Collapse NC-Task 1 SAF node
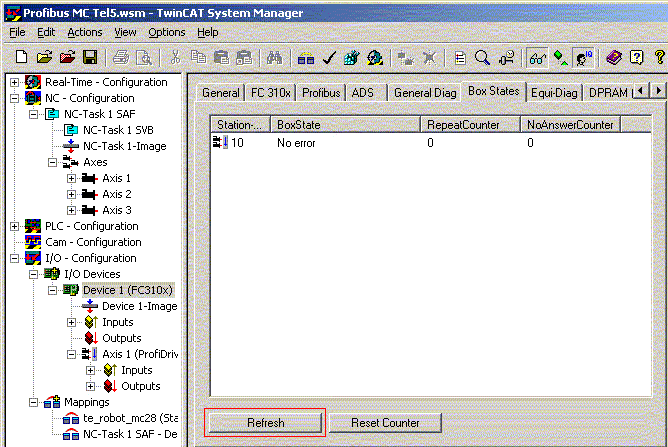 tap(33, 114)
